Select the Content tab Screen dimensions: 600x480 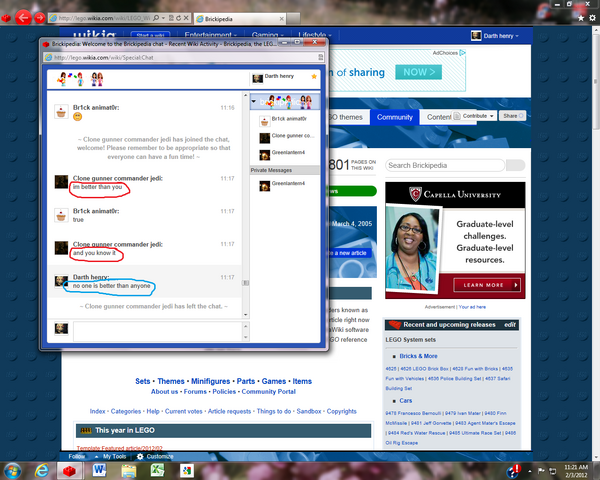pyautogui.click(x=439, y=117)
